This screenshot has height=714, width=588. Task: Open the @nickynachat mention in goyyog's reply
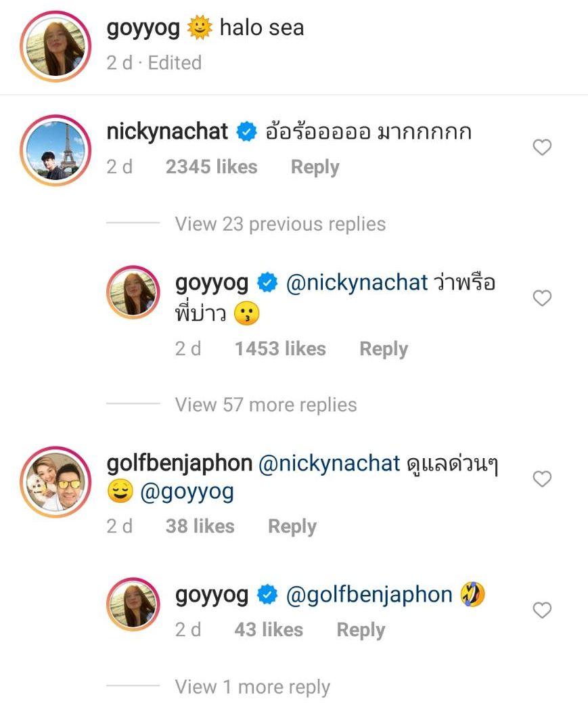click(357, 282)
